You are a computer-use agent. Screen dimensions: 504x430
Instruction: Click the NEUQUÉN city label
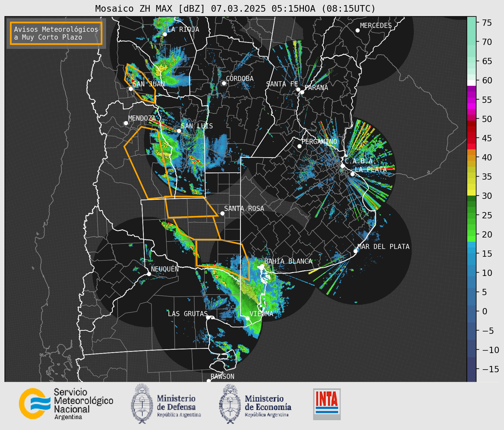point(165,269)
